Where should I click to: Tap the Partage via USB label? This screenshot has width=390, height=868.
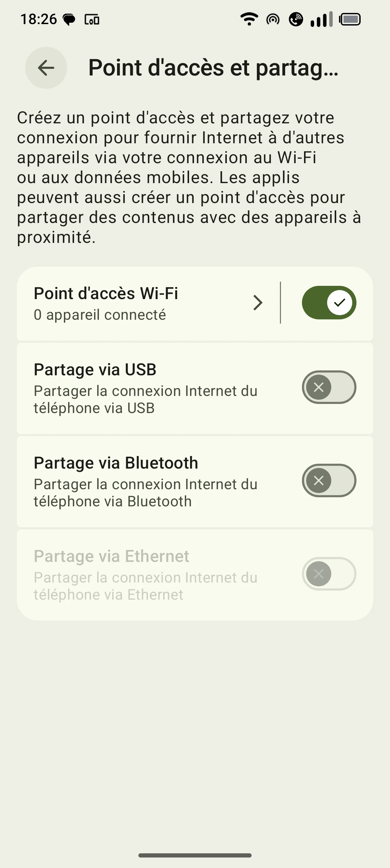click(95, 370)
